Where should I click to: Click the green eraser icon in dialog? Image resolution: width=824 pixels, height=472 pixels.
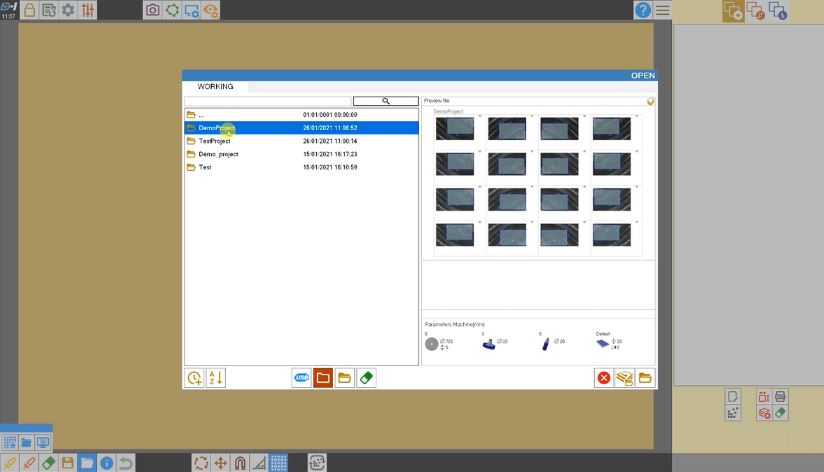point(366,378)
